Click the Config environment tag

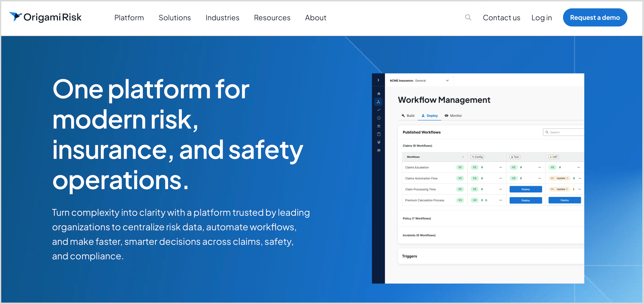click(477, 157)
